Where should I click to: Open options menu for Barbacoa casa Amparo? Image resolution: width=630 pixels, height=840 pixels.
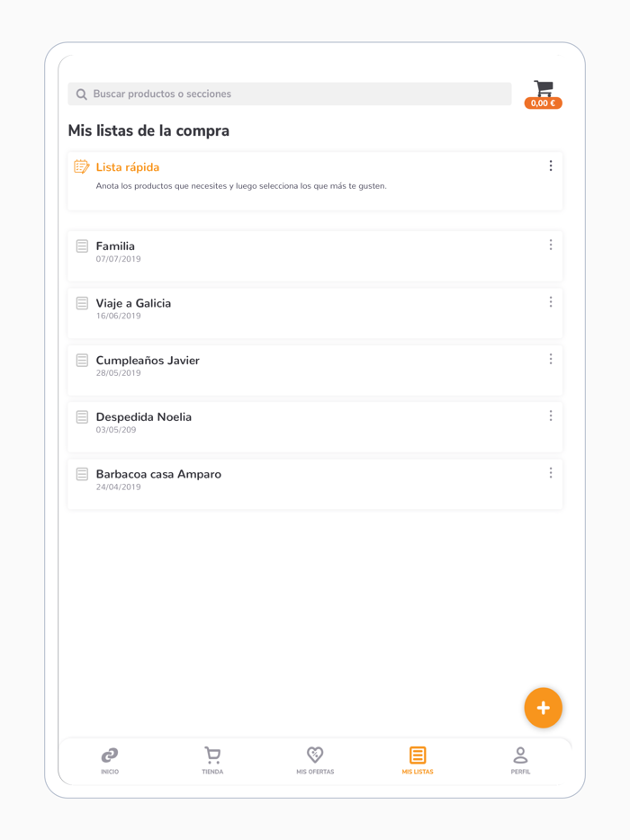pos(551,472)
